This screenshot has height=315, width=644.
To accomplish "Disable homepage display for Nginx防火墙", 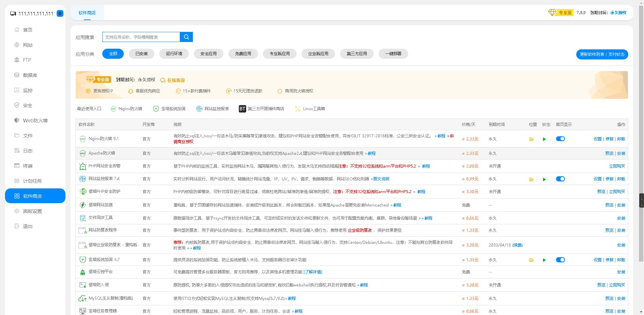I will point(560,138).
